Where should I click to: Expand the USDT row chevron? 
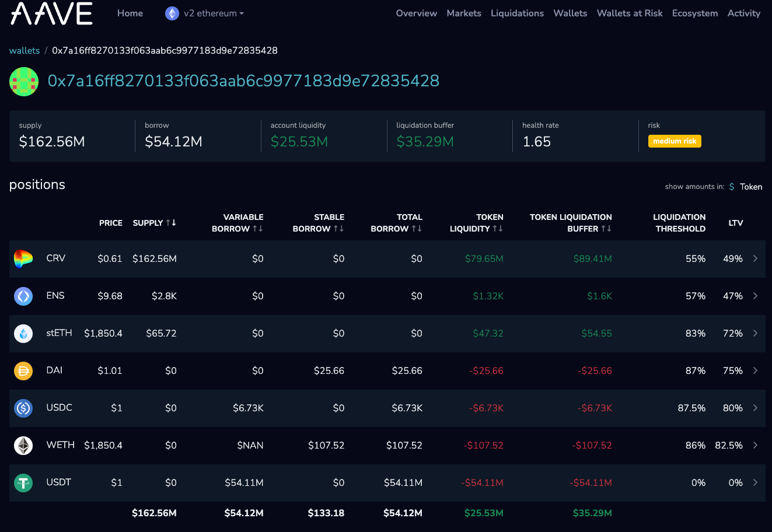pyautogui.click(x=755, y=482)
